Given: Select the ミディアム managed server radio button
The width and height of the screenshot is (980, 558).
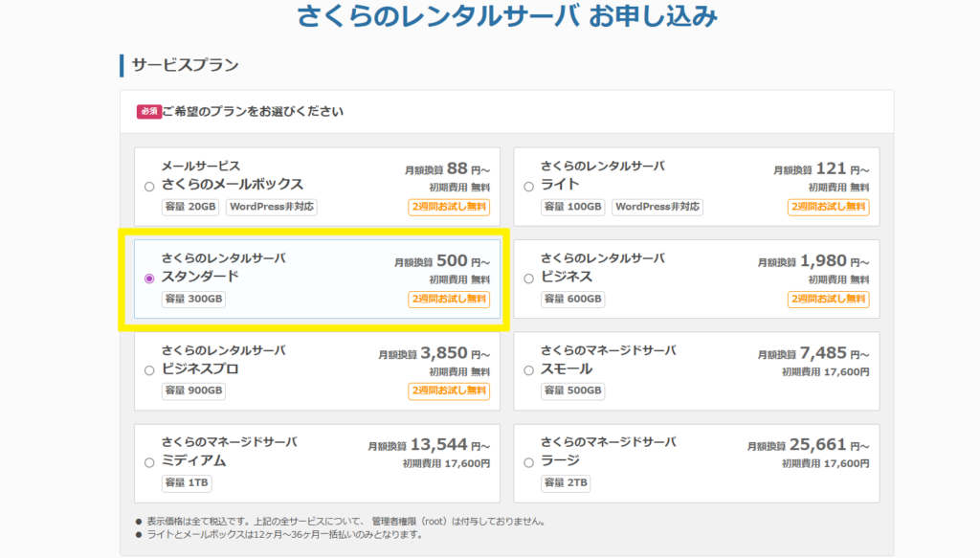Looking at the screenshot, I should (x=148, y=463).
